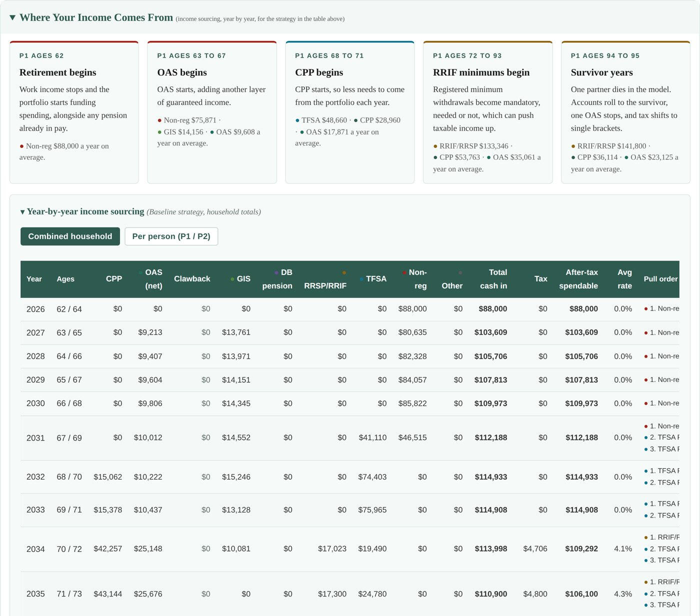Click the $4,706 tax value for 2034
The height and width of the screenshot is (616, 700).
coord(535,549)
